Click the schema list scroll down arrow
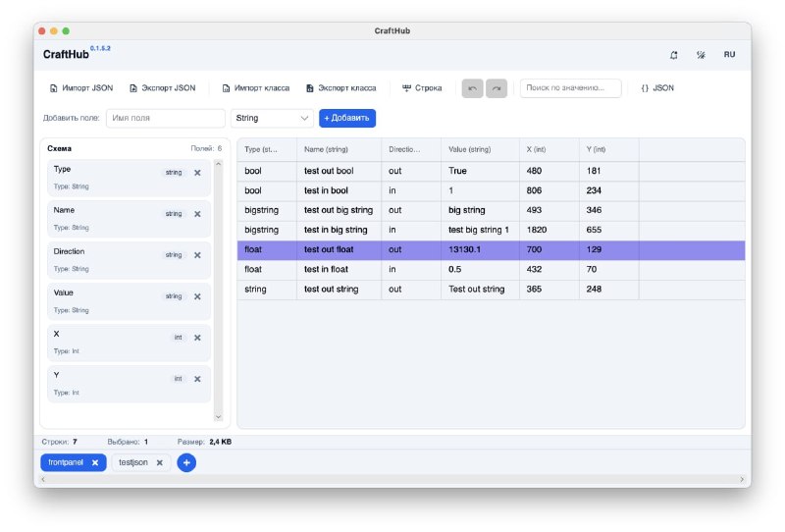785x532 pixels. click(x=218, y=417)
